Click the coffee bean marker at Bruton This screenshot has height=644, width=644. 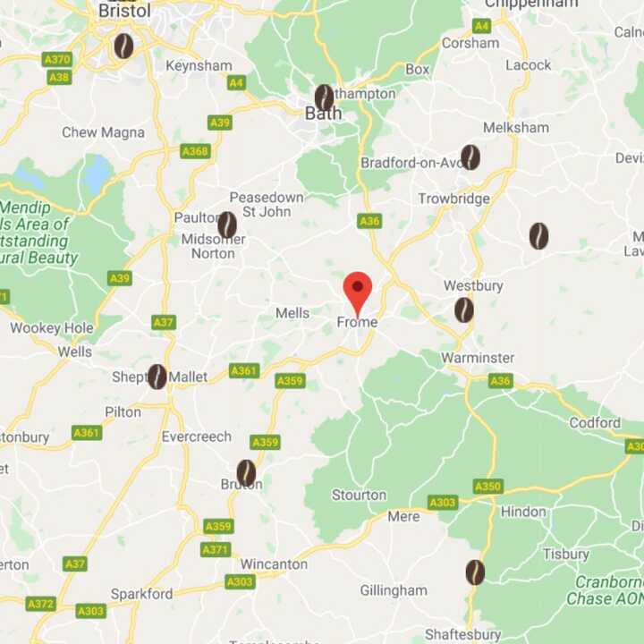click(247, 473)
